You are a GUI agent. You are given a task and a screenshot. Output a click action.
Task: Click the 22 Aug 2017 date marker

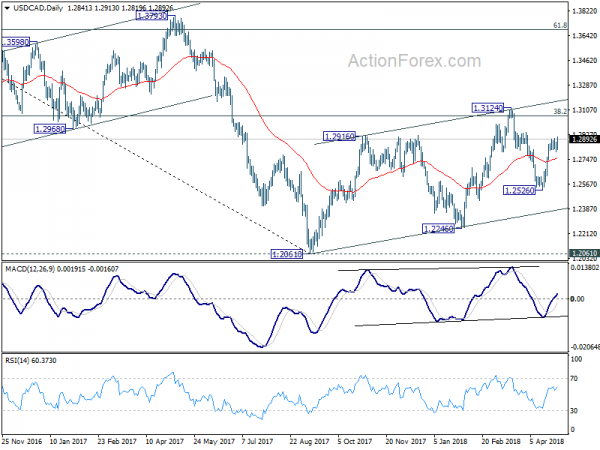point(309,441)
